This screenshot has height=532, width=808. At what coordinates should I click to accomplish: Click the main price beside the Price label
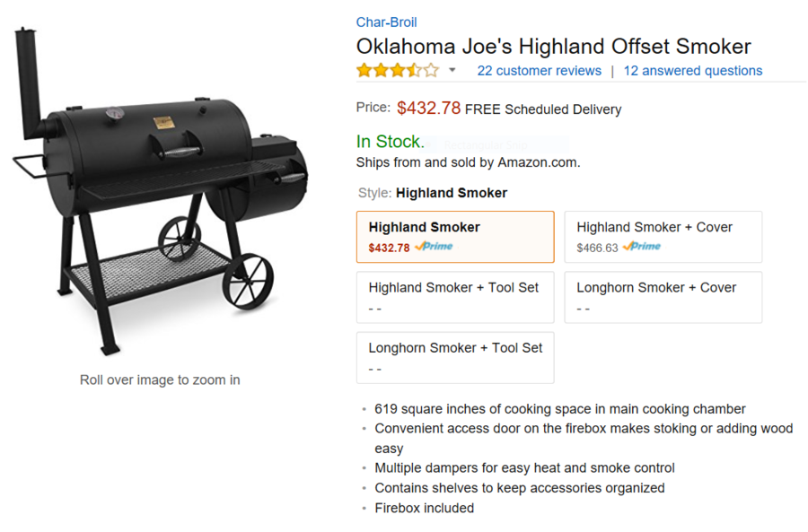(x=428, y=109)
